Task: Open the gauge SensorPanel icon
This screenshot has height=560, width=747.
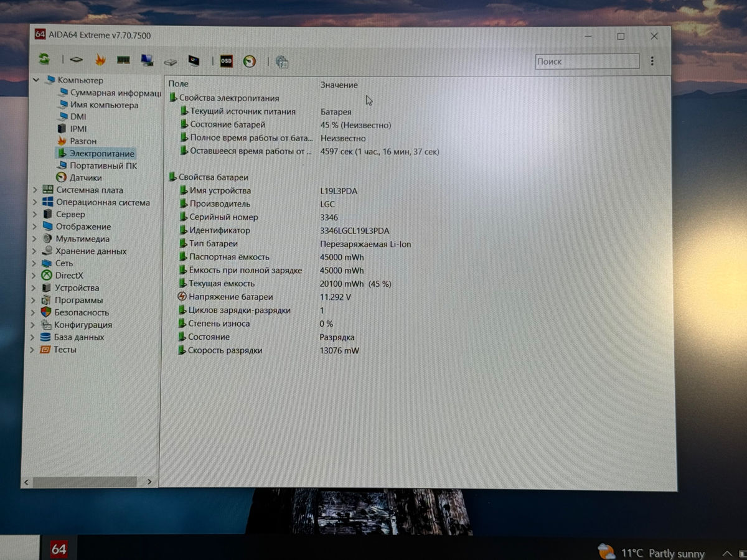Action: pos(250,61)
